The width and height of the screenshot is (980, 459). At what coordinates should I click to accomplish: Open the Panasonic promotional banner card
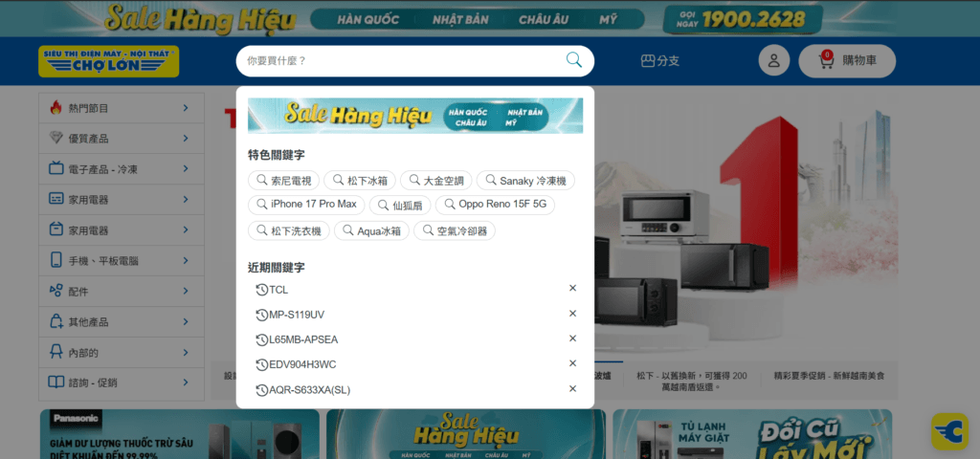pos(179,434)
